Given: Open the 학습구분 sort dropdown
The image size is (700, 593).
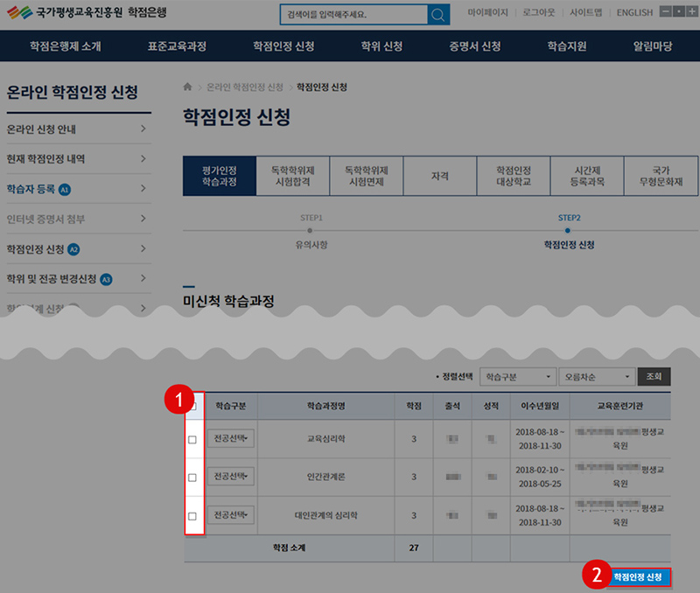Looking at the screenshot, I should 520,376.
